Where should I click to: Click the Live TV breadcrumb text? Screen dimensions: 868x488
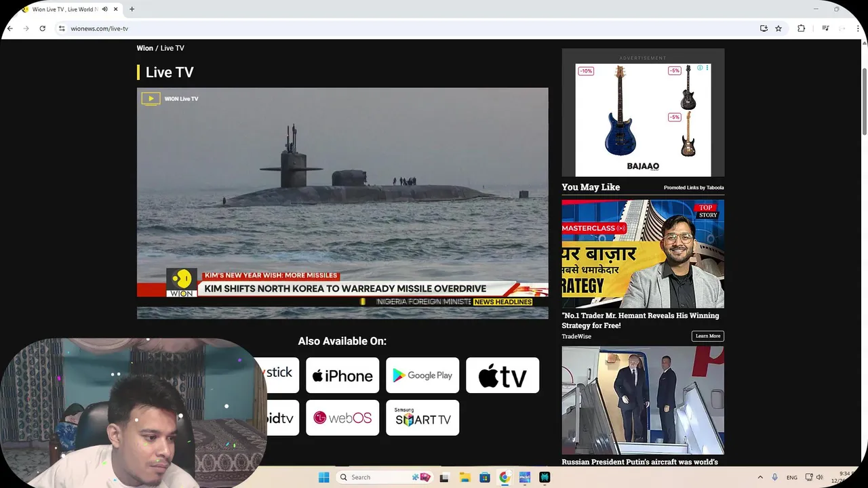point(172,48)
